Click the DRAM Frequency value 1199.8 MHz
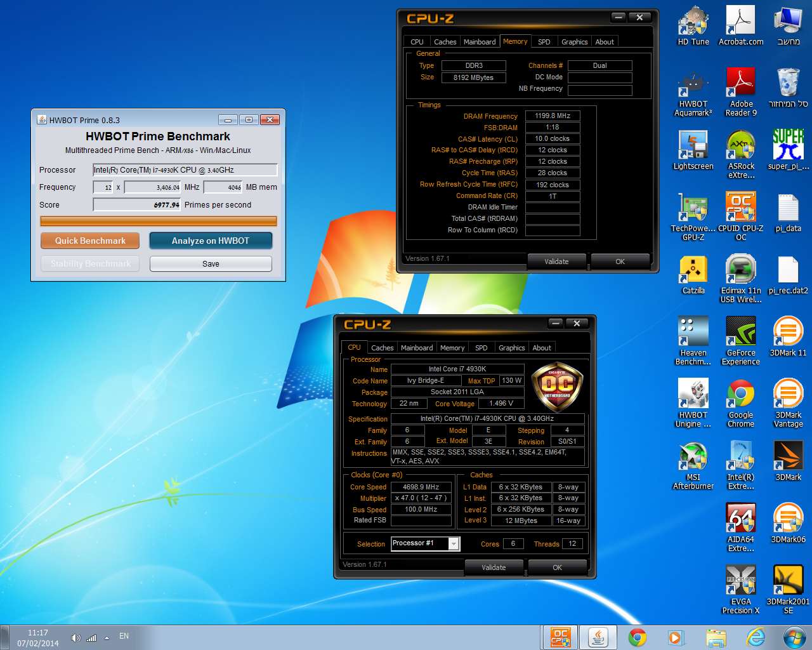The width and height of the screenshot is (812, 650). 553,116
